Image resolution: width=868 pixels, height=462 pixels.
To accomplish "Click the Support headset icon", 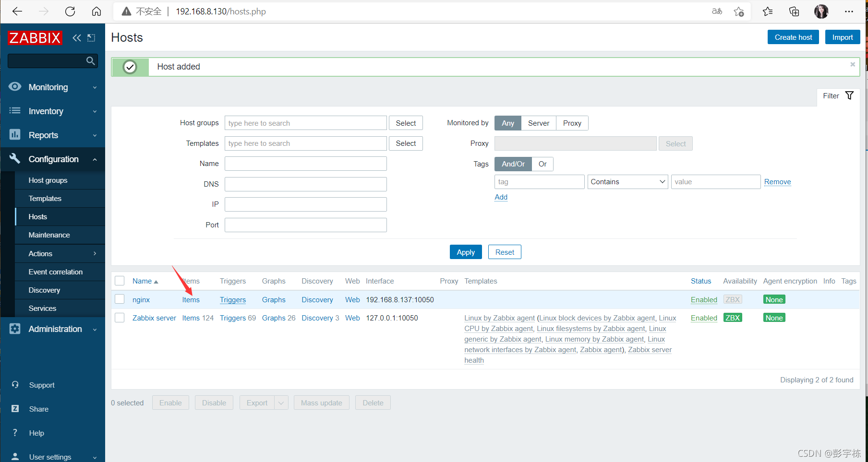I will 15,385.
